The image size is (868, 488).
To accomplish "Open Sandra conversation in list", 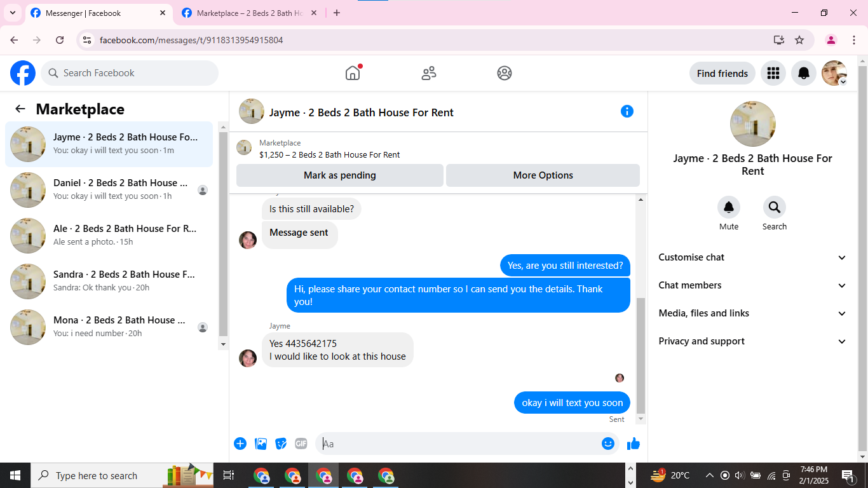I will point(109,281).
